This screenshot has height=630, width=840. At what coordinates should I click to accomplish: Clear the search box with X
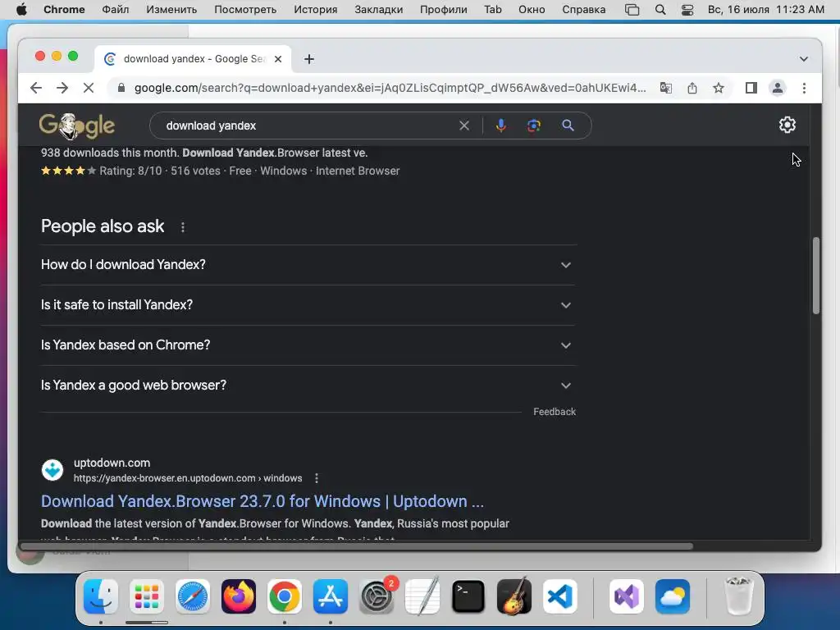coord(464,126)
